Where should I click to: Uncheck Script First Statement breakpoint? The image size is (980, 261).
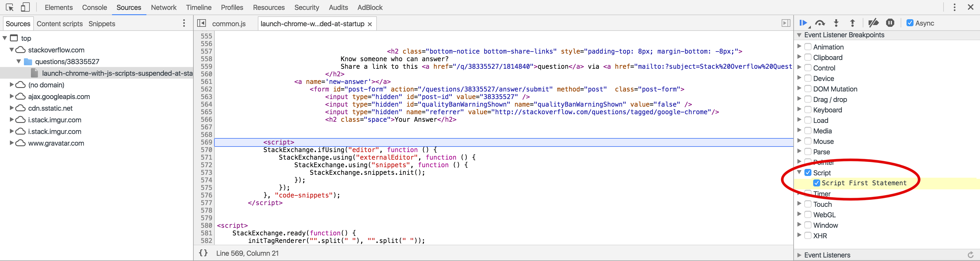tap(816, 183)
